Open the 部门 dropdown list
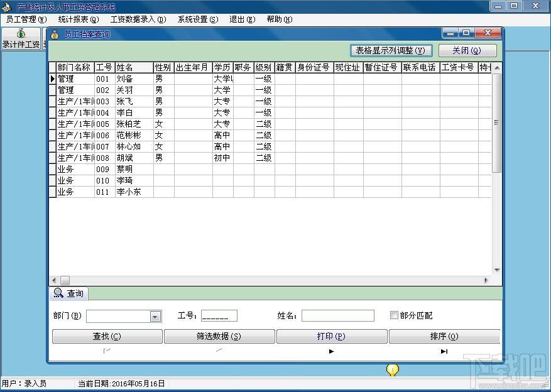This screenshot has width=551, height=392. [x=155, y=317]
